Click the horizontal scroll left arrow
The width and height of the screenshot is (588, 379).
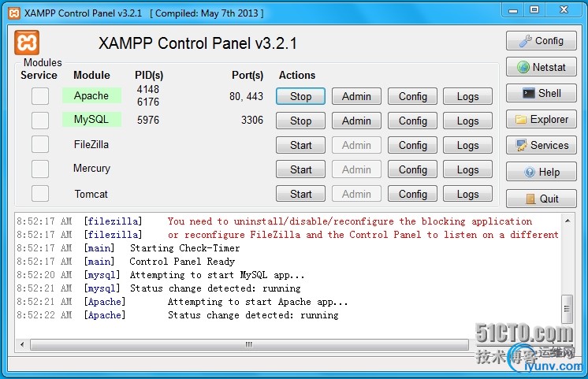(x=22, y=344)
